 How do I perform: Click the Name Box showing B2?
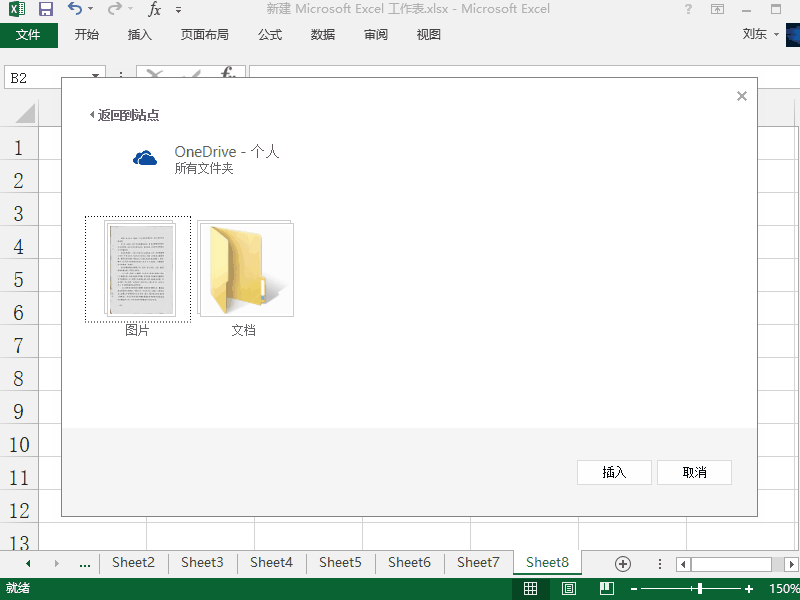[x=55, y=78]
